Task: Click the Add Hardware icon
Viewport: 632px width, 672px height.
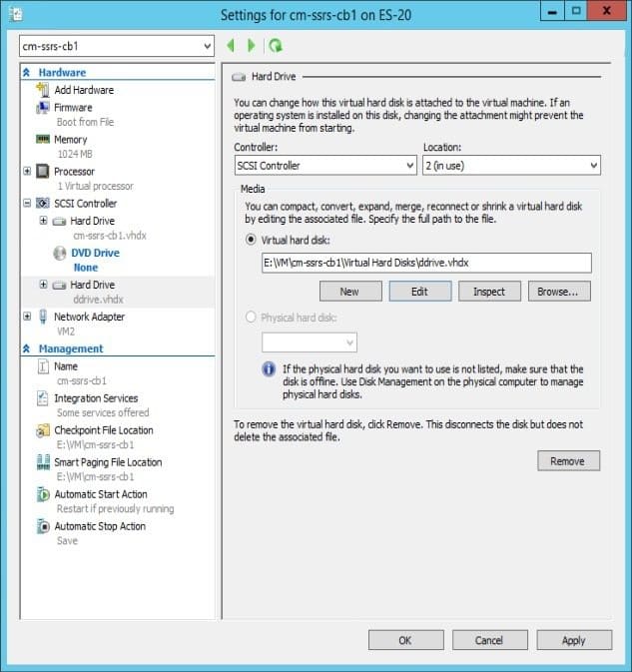Action: click(43, 90)
